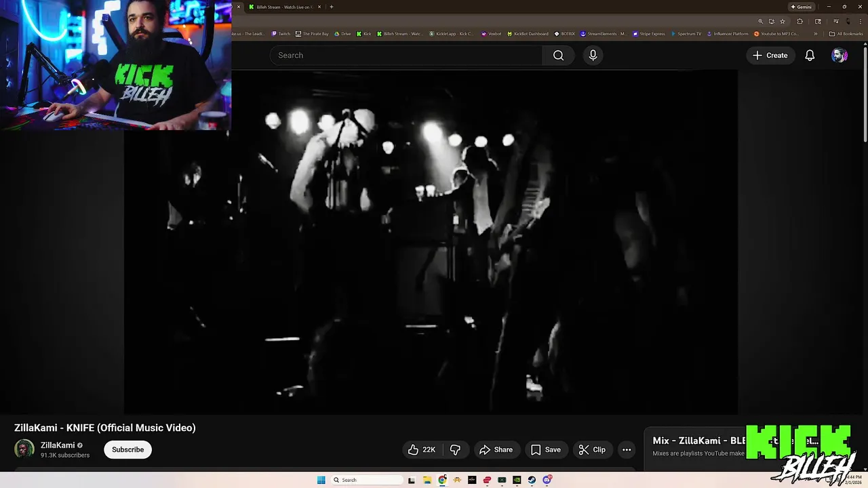The width and height of the screenshot is (868, 488).
Task: Start voice search with microphone icon
Action: (x=593, y=56)
